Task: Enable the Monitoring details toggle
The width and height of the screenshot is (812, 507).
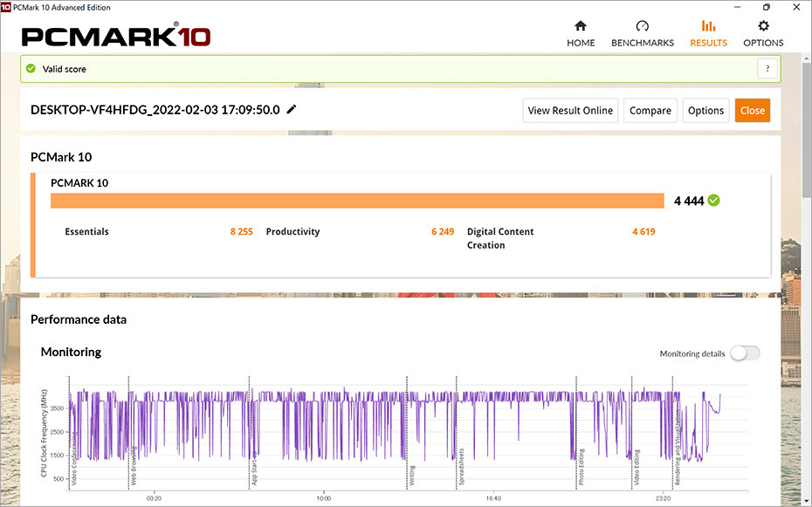Action: point(745,353)
